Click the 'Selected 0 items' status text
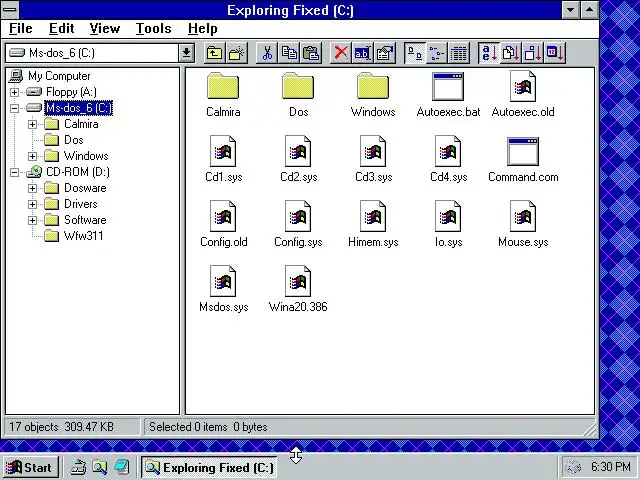This screenshot has width=640, height=480. pyautogui.click(x=188, y=427)
